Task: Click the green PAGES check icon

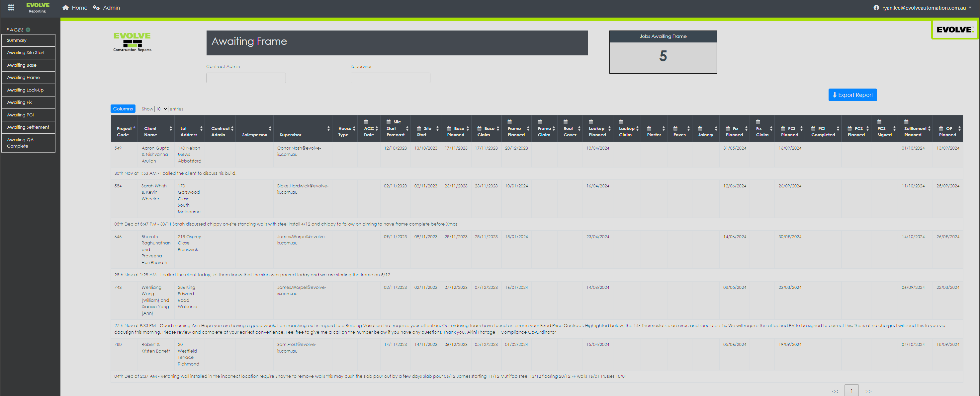Action: coord(28,30)
